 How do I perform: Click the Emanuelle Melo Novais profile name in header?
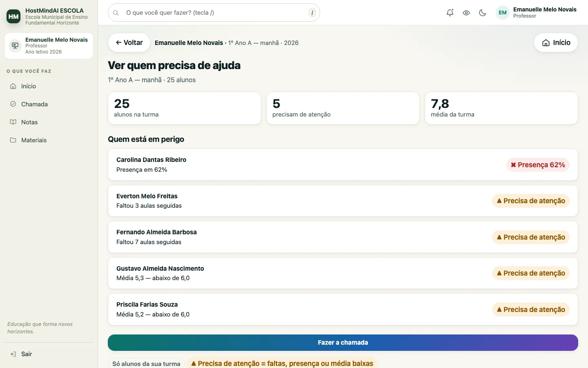[x=545, y=9]
